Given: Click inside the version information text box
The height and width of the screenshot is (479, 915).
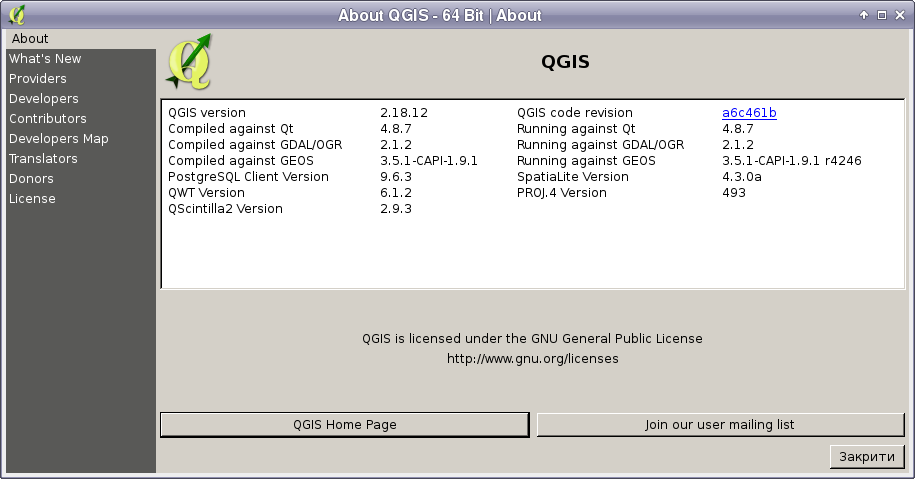Looking at the screenshot, I should click(532, 250).
